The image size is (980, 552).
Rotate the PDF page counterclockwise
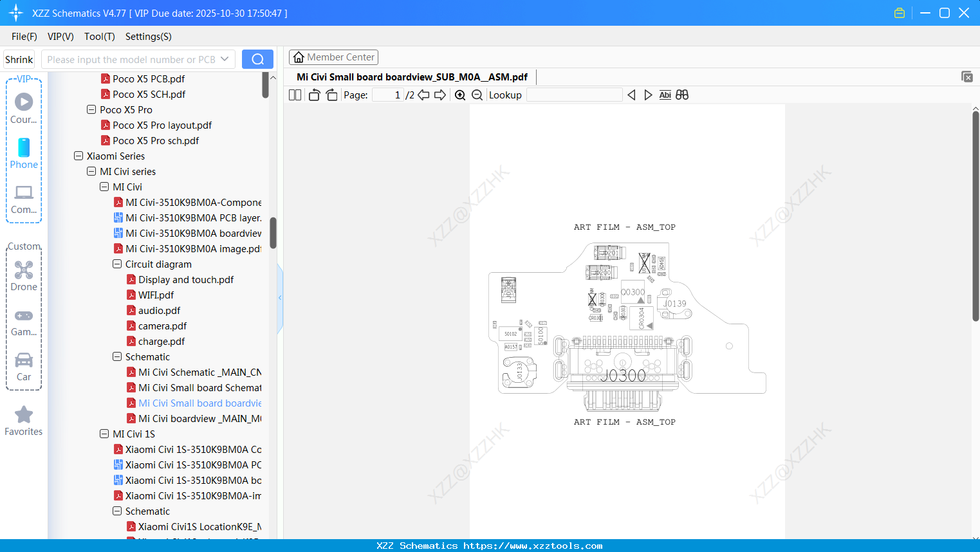[313, 95]
